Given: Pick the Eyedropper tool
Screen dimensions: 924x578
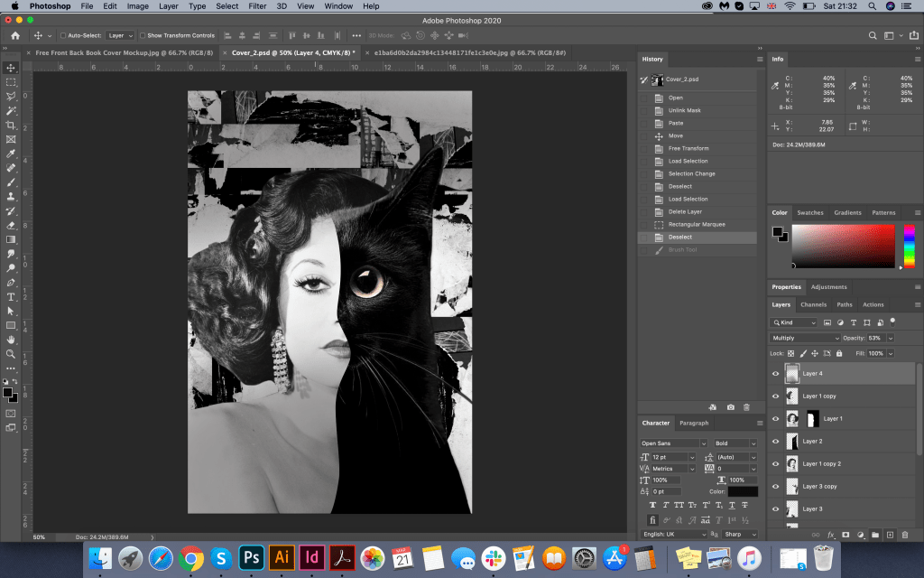Looking at the screenshot, I should tap(11, 154).
